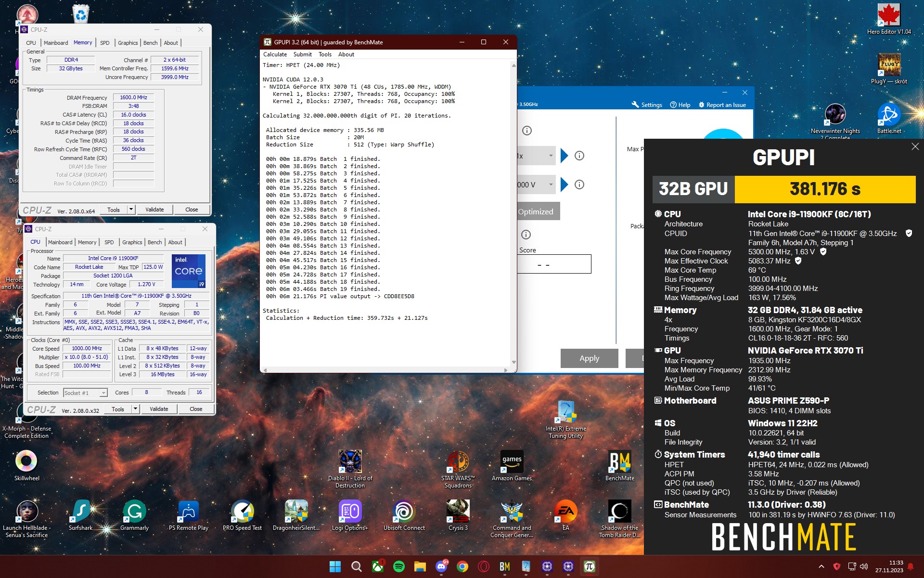The image size is (924, 578).
Task: Open the Tools menu in GPUPI
Action: [325, 54]
